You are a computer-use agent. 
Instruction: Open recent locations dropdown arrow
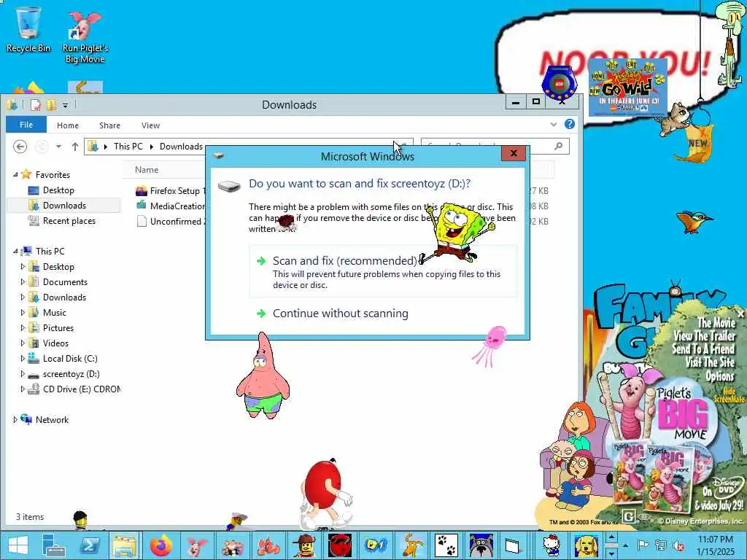[x=58, y=147]
